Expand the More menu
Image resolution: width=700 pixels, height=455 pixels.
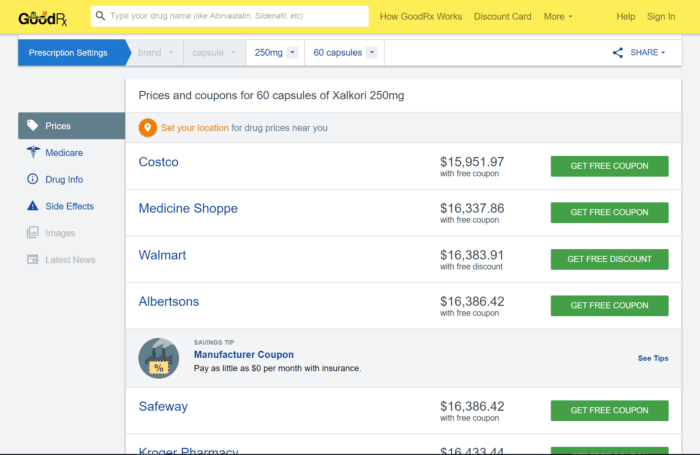pos(558,17)
